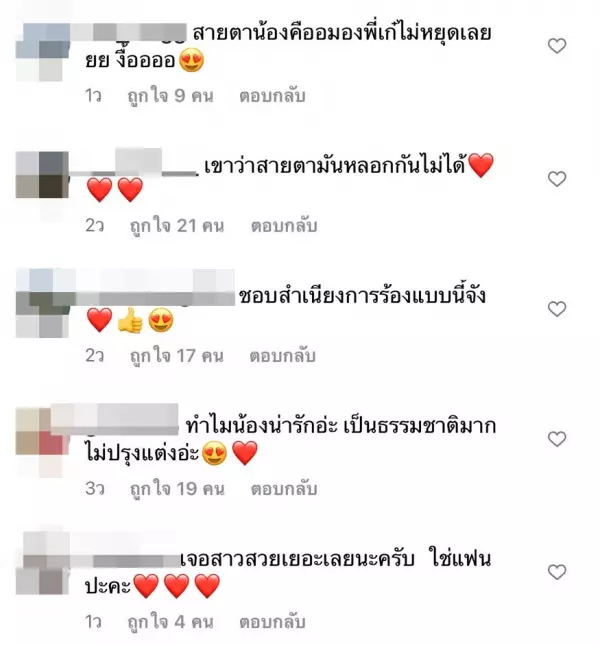Open likes list ถูกใจ 21 คน
Screen dimensions: 600x646
(177, 227)
